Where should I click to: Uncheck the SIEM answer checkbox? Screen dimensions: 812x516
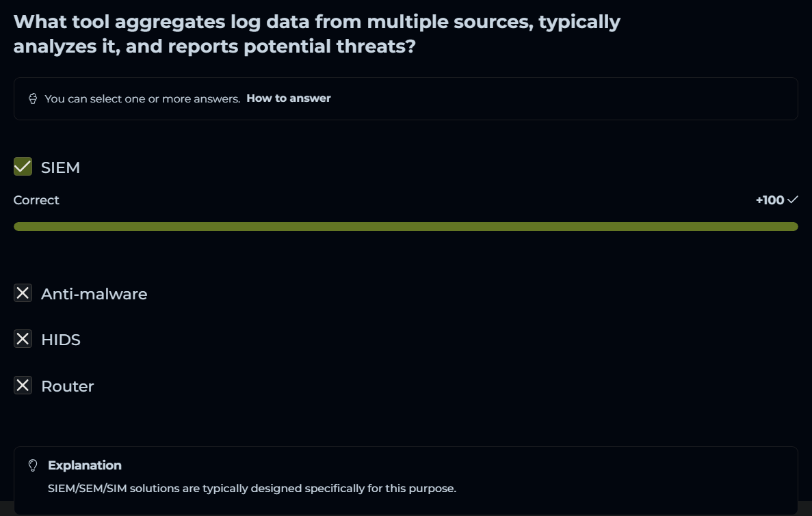[23, 167]
